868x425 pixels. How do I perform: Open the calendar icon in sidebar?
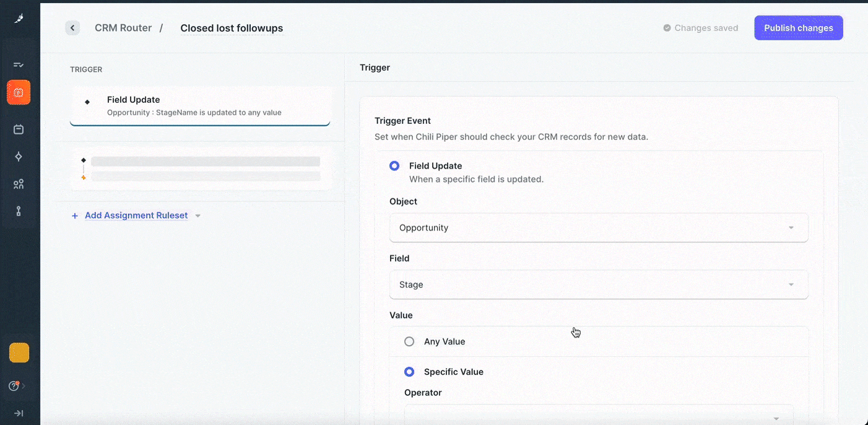tap(19, 129)
